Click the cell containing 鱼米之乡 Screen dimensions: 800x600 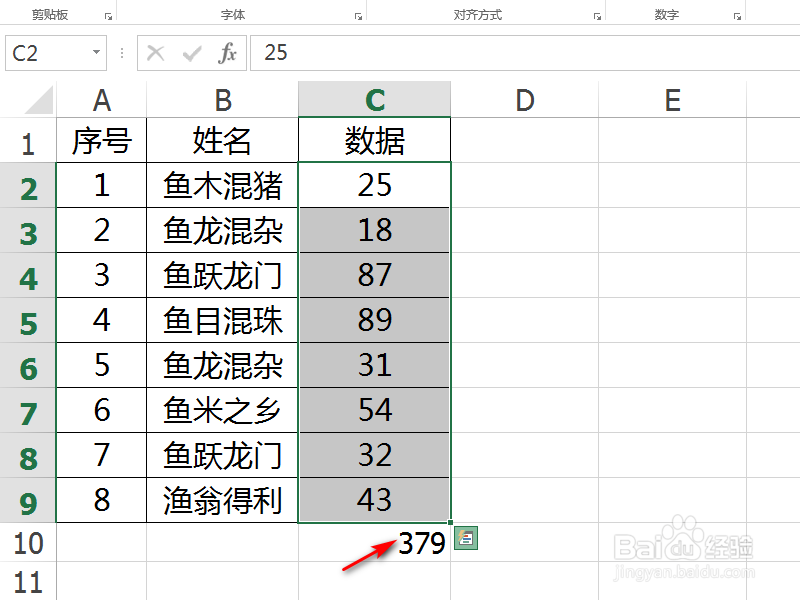tap(222, 410)
